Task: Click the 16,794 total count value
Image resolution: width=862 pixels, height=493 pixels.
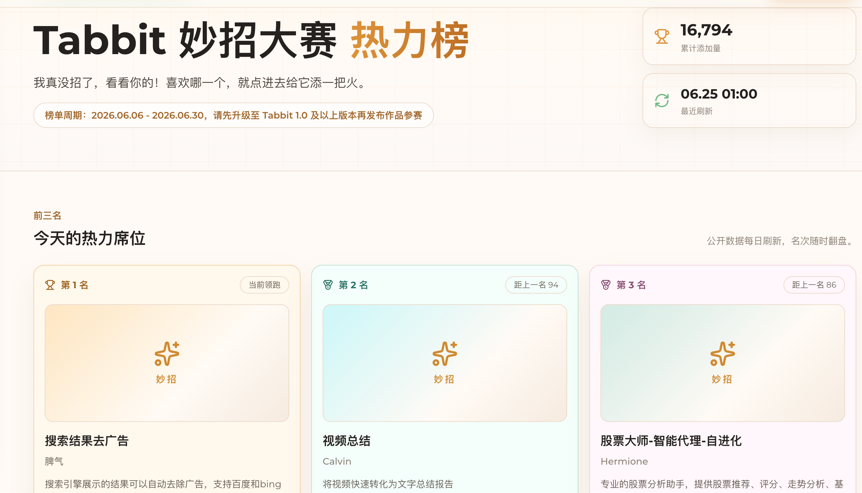Action: pos(706,30)
